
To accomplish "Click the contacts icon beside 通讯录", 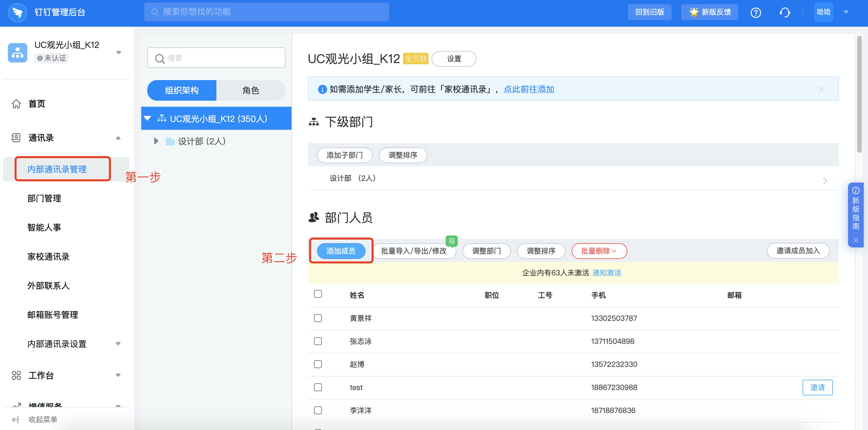I will pos(16,138).
